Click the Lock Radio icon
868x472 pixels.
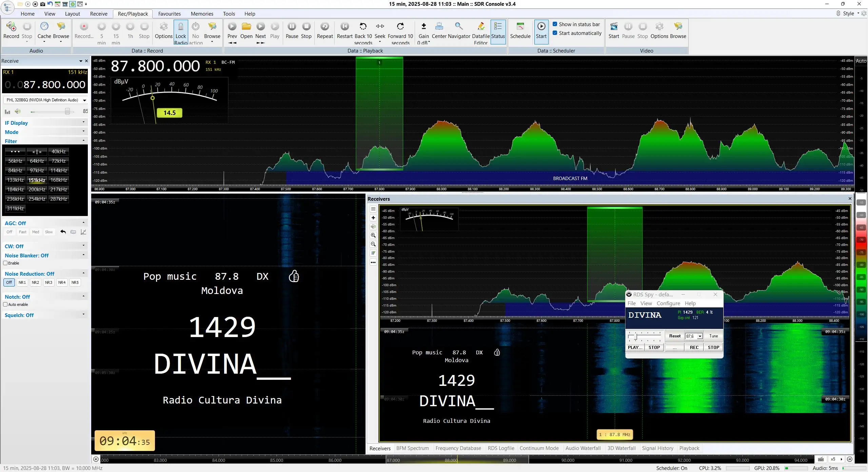click(181, 26)
